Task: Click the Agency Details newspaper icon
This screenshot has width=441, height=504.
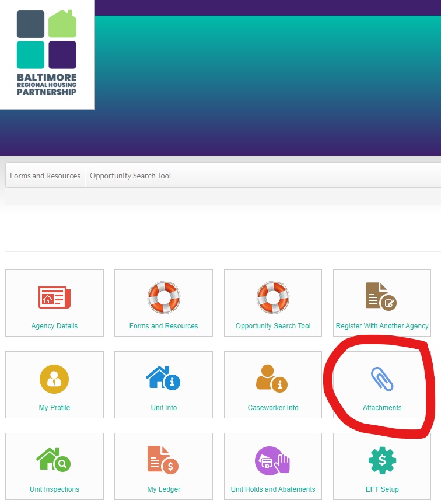Action: (x=54, y=297)
